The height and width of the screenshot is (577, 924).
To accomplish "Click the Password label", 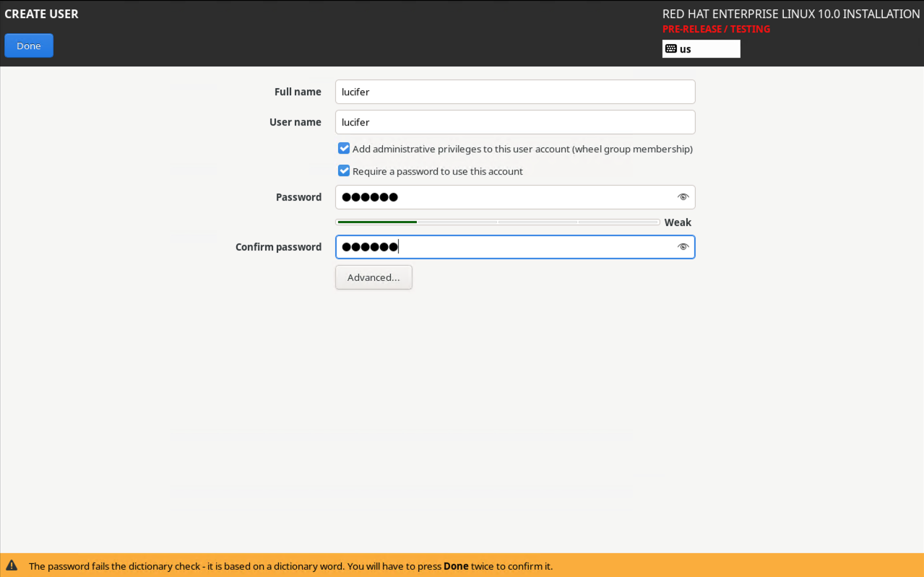I will [298, 197].
